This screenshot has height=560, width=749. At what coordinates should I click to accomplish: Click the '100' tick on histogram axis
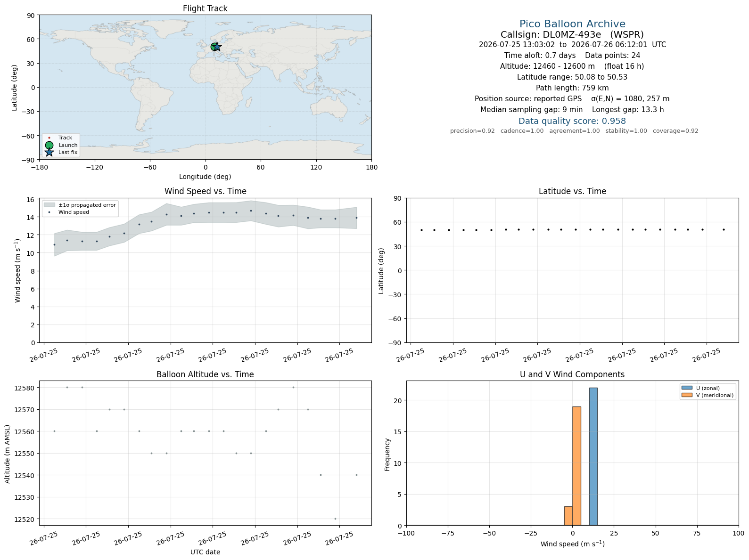point(739,533)
